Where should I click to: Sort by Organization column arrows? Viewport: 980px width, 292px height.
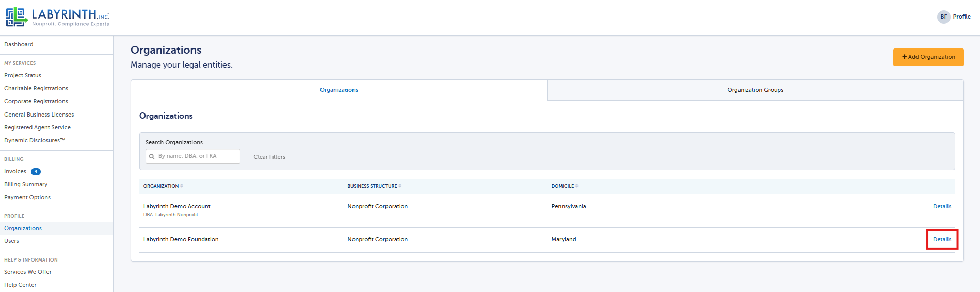pyautogui.click(x=182, y=186)
